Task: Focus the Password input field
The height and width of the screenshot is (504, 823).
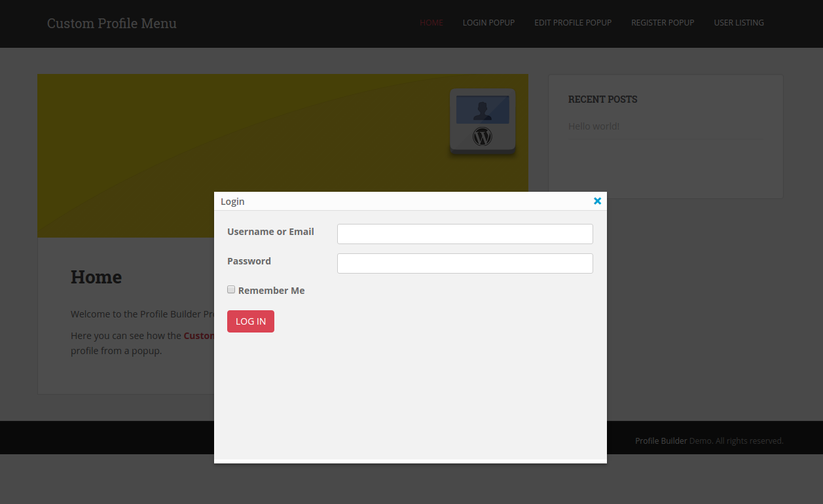Action: [465, 263]
